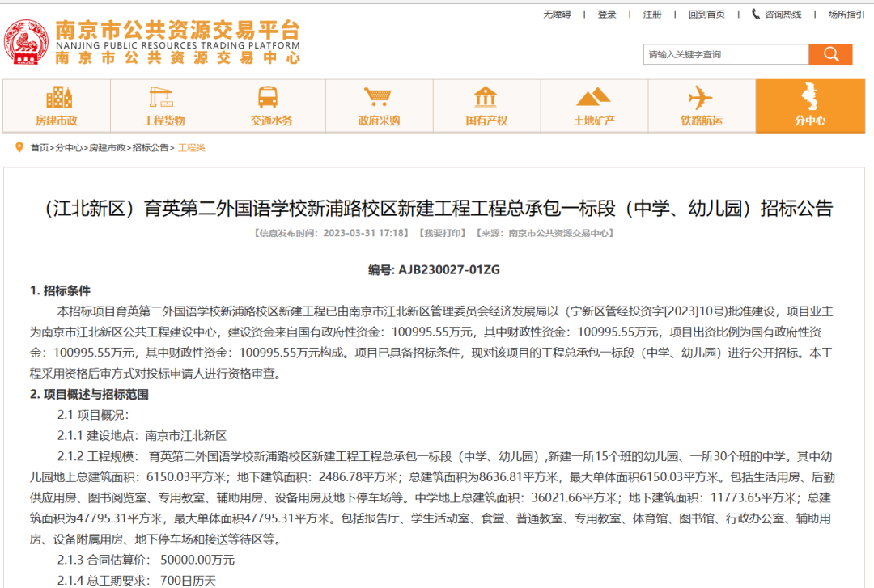Select the mountain icon for 土地矿产
Screen dimensions: 874x588
[593, 98]
